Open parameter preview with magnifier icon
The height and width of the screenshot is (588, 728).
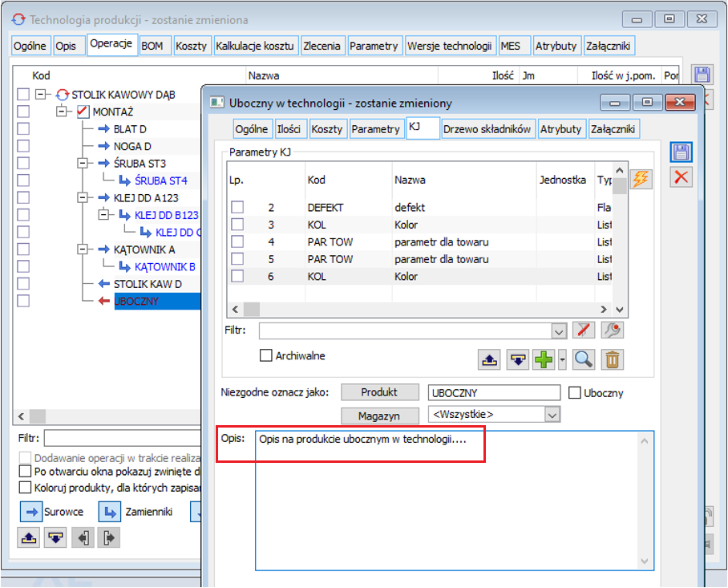point(584,359)
